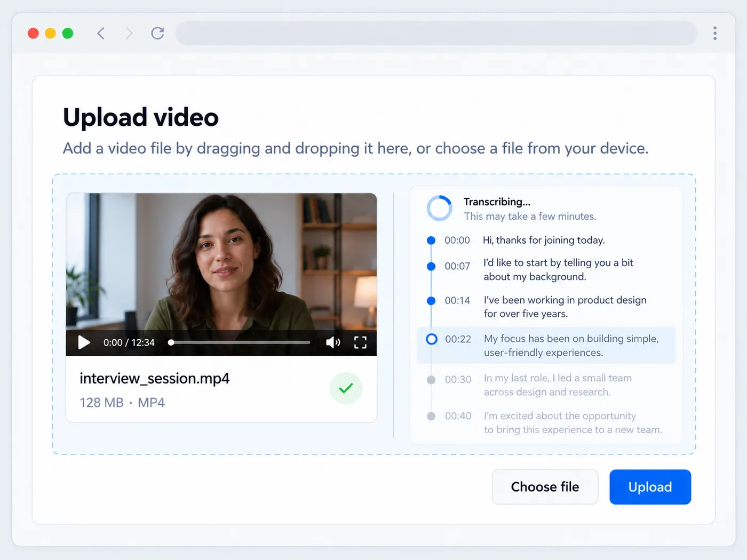Viewport: 747px width, 560px height.
Task: Open the browser three-dot menu
Action: (715, 34)
